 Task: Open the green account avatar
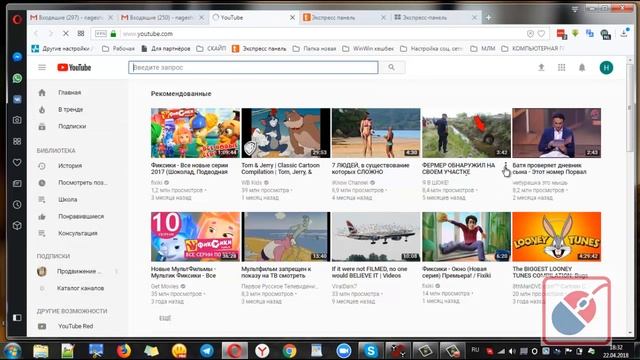(x=606, y=67)
